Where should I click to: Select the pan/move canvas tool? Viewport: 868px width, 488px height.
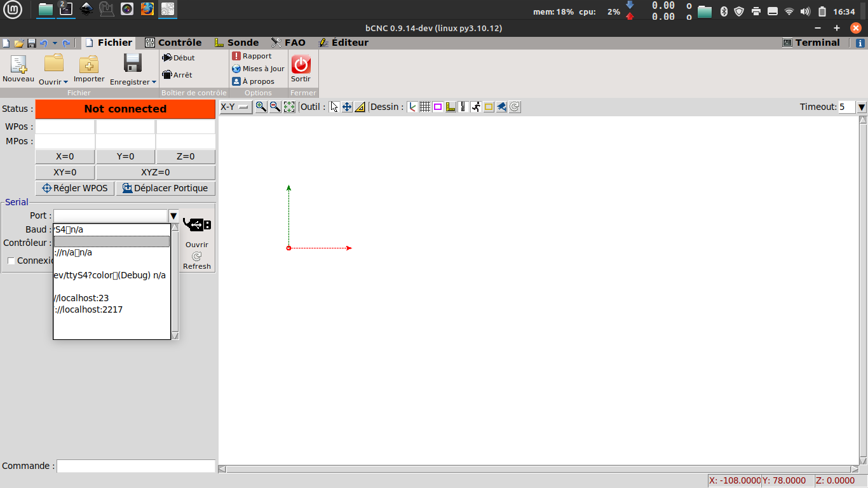pos(347,107)
